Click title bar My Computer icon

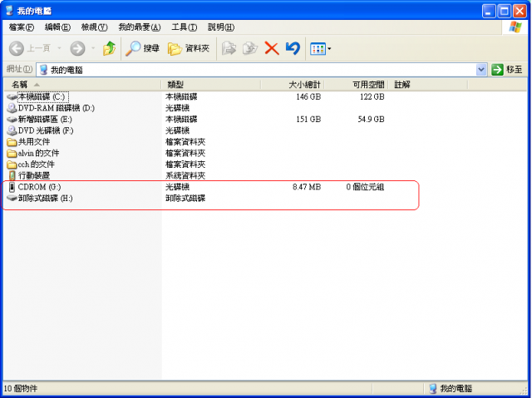click(x=9, y=11)
